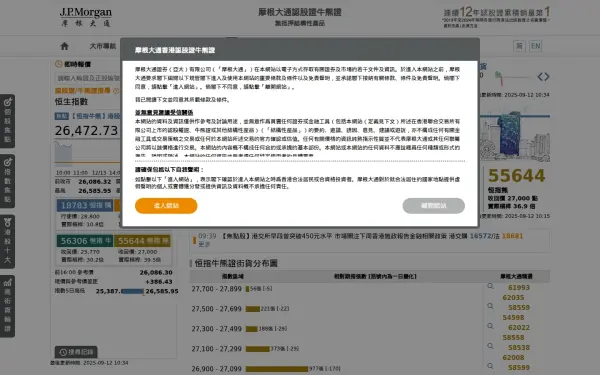Click the 摩根大通精選 column header
The image size is (600, 375).
pyautogui.click(x=516, y=276)
